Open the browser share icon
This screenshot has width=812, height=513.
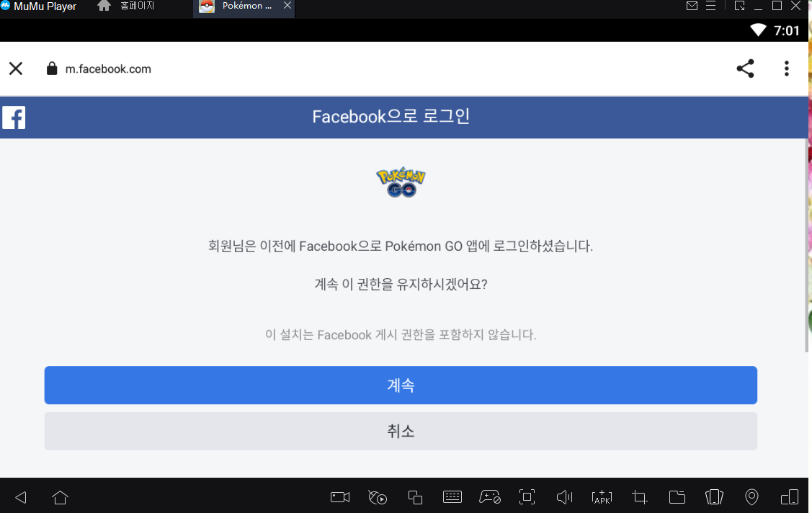coord(745,68)
